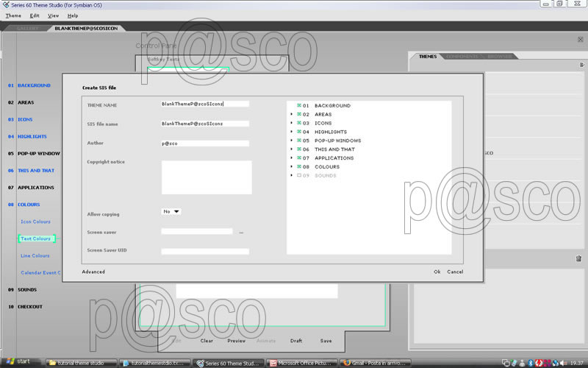Expand the 09 SOUNDS tree arrow
The image size is (588, 368).
coord(292,175)
